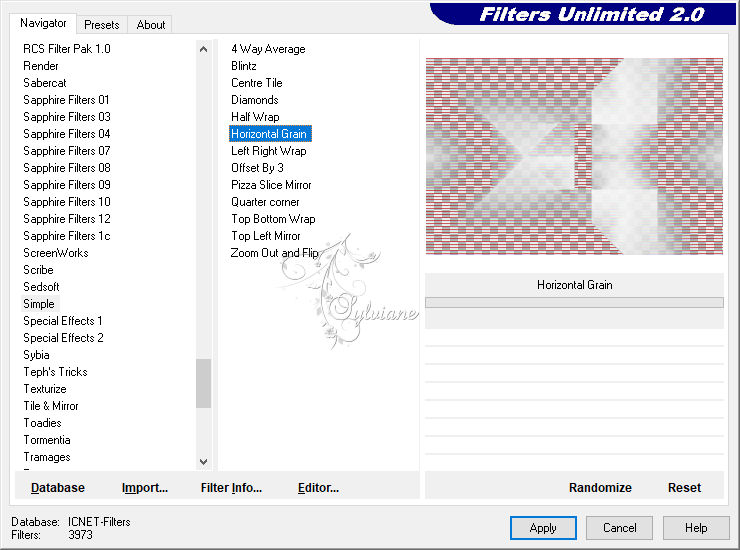740x550 pixels.
Task: Select Sapphire Filters 09 category
Action: pyautogui.click(x=67, y=185)
